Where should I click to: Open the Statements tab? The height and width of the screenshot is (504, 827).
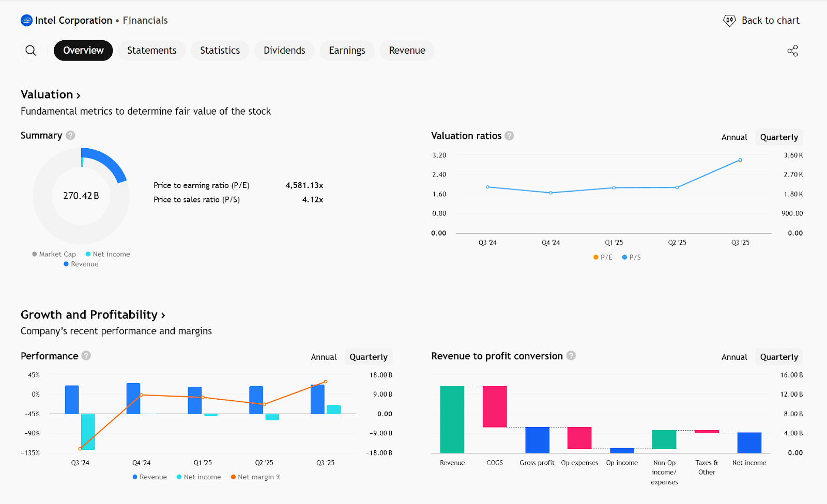click(151, 51)
